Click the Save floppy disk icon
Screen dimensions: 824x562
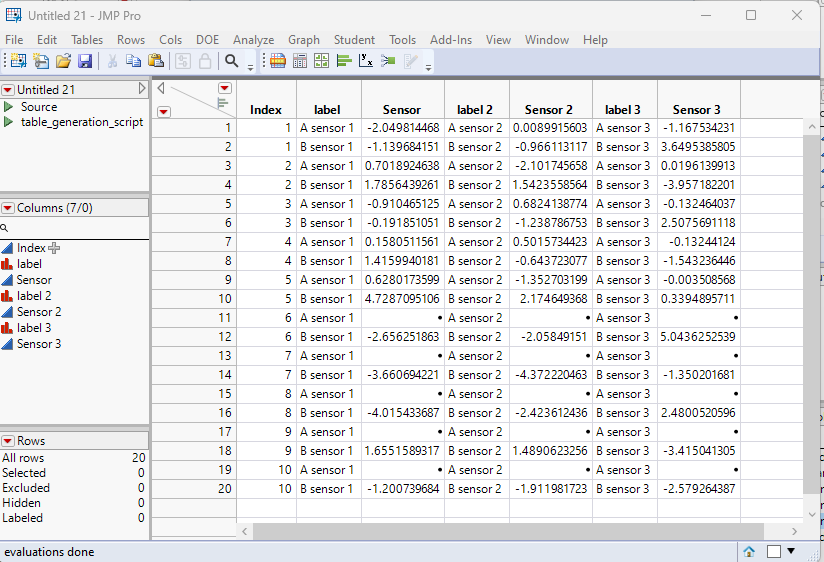[85, 61]
